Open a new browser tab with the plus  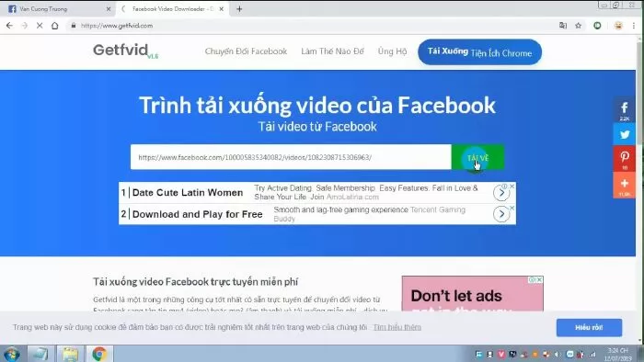pyautogui.click(x=239, y=8)
